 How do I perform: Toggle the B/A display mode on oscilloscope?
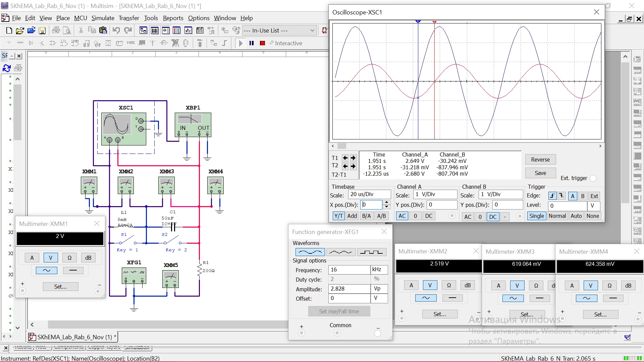point(366,216)
